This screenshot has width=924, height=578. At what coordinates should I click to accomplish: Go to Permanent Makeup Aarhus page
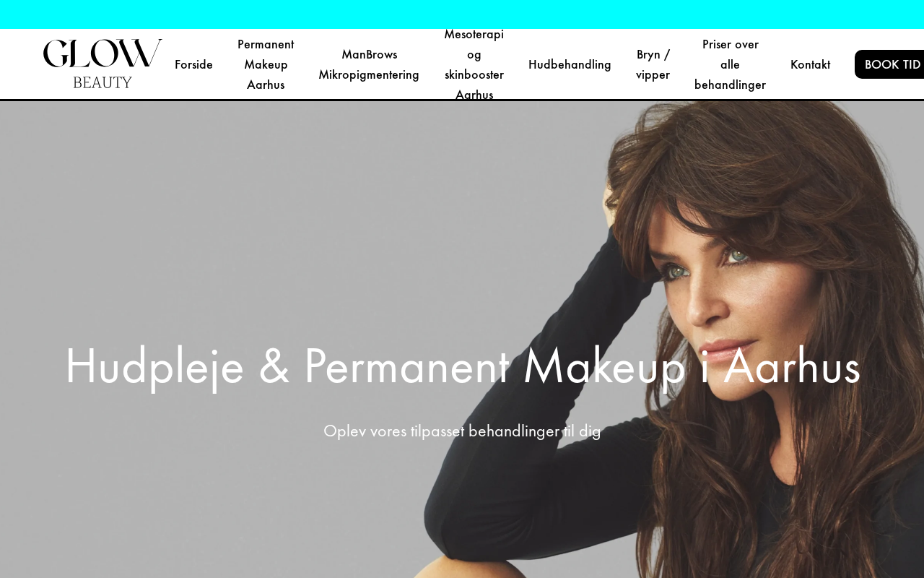point(266,64)
